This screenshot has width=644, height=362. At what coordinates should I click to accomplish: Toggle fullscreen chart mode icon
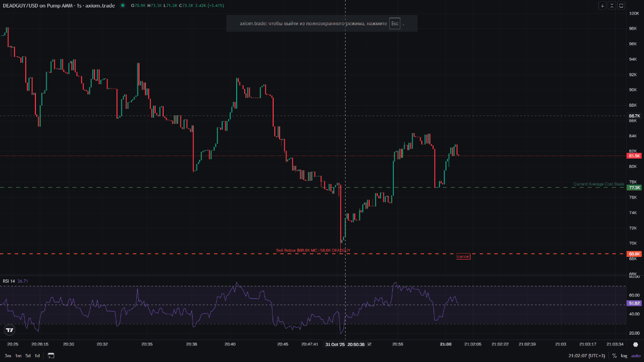[621, 5]
